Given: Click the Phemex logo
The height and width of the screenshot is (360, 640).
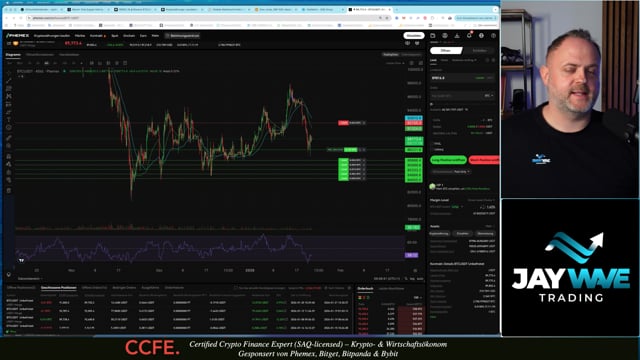Looking at the screenshot, I should tap(18, 36).
